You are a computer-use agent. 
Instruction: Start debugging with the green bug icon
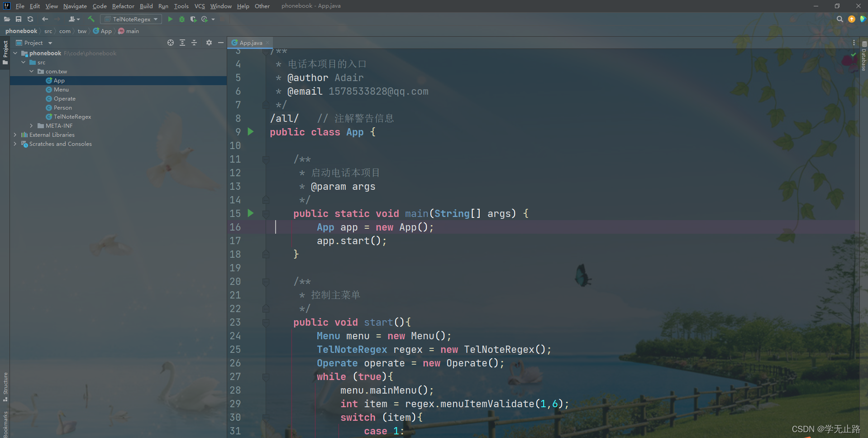(182, 19)
